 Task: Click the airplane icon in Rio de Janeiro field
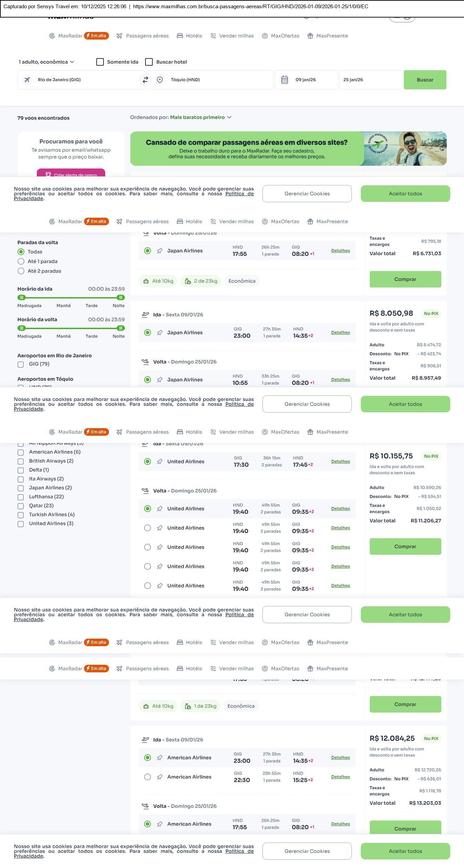[27, 80]
